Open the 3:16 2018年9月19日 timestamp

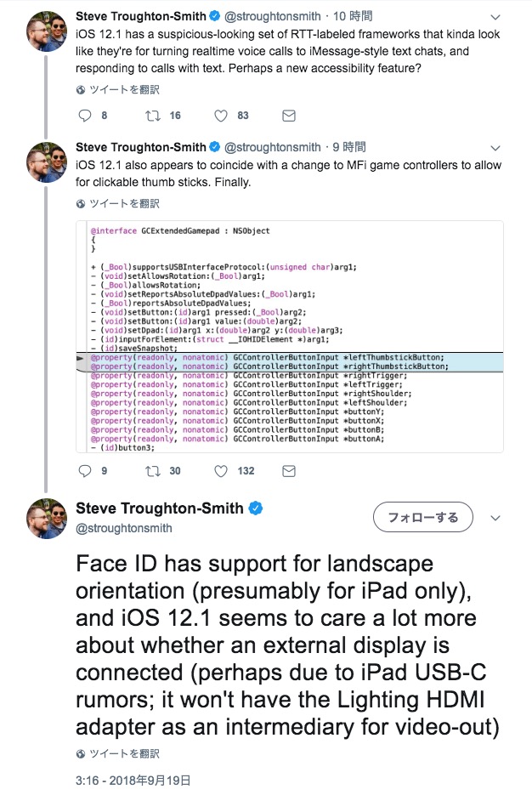(133, 779)
